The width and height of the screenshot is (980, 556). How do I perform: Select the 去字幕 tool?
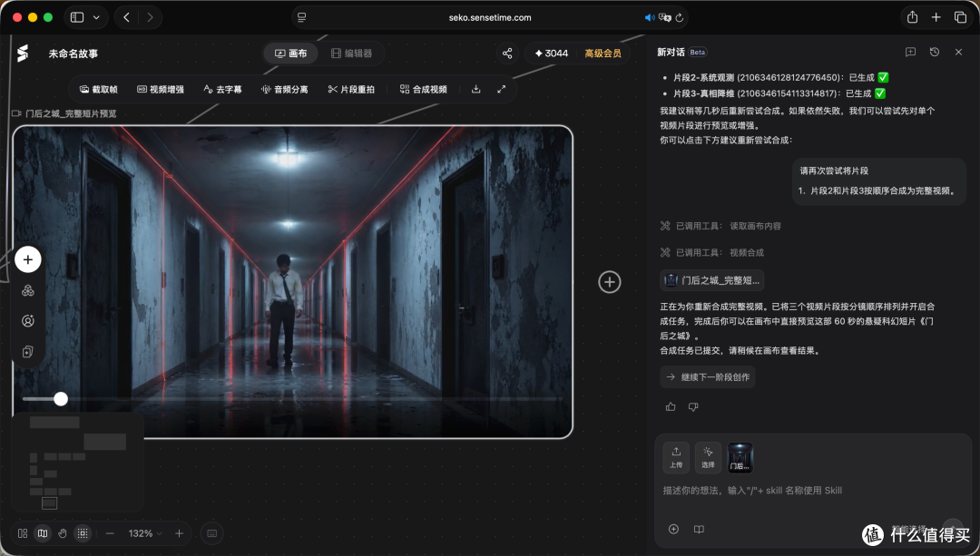click(x=222, y=89)
